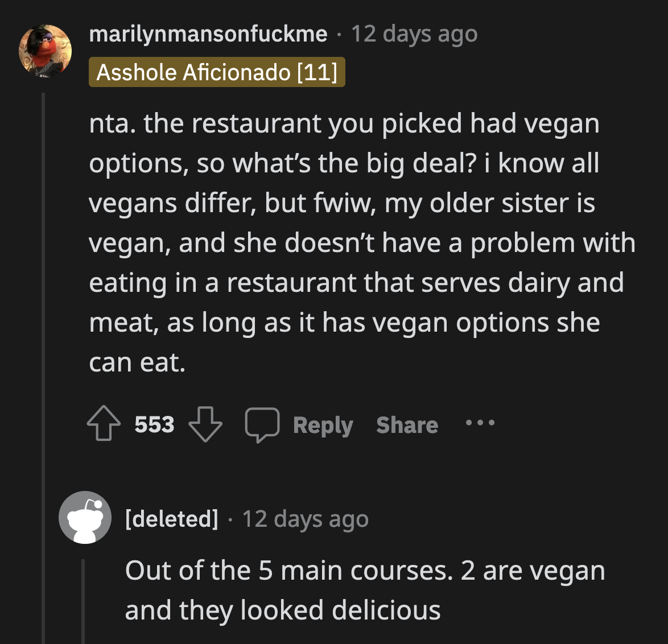Open the Share options for the comment

click(x=407, y=424)
